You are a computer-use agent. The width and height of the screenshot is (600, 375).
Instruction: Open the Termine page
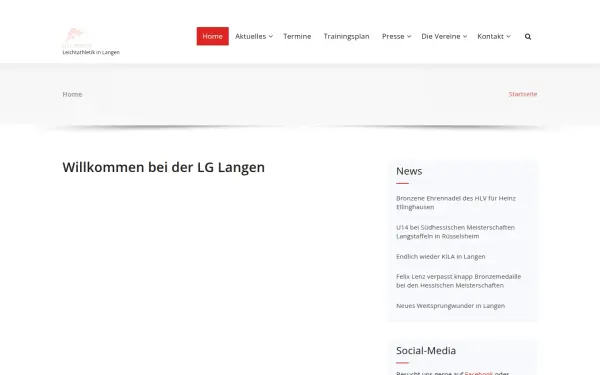[297, 36]
